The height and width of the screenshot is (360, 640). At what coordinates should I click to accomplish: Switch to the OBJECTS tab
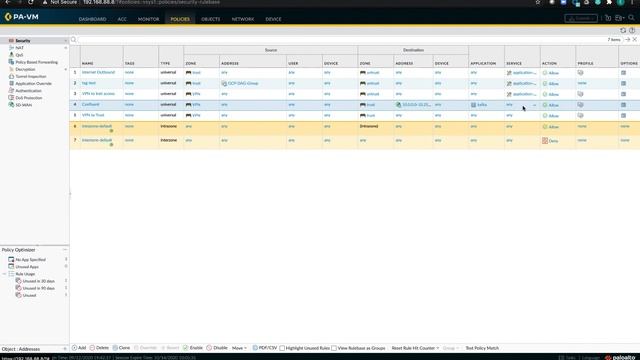tap(211, 19)
